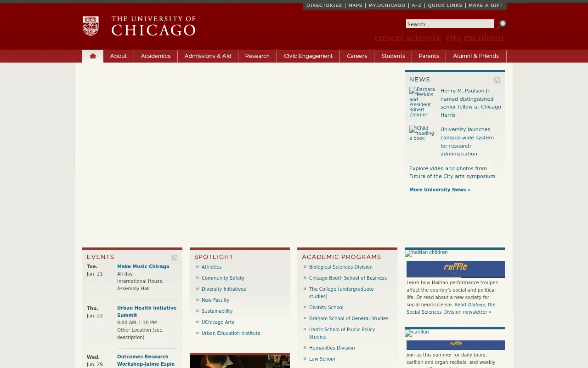The width and height of the screenshot is (588, 368).
Task: Click the home icon in navigation bar
Action: click(93, 56)
